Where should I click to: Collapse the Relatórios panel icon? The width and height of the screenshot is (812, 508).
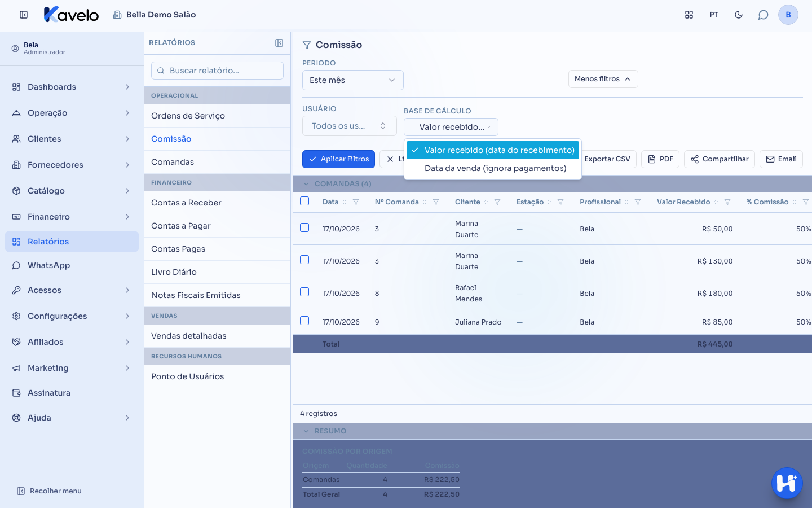[x=279, y=43]
